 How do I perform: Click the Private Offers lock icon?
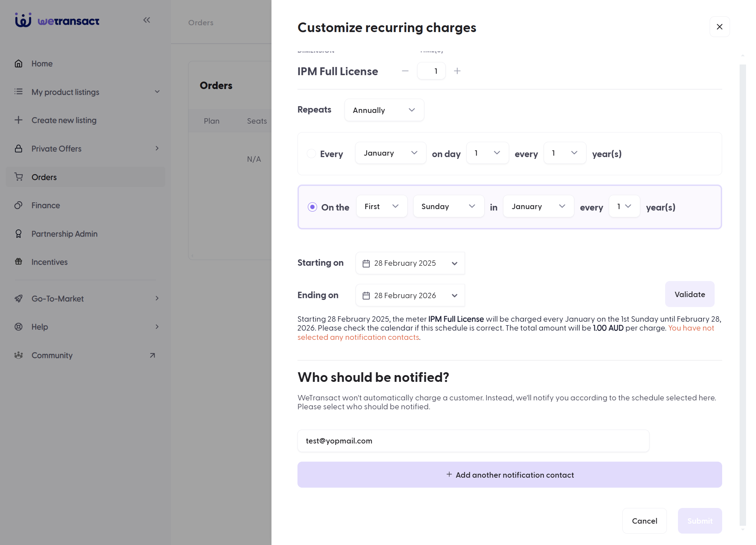pos(19,149)
